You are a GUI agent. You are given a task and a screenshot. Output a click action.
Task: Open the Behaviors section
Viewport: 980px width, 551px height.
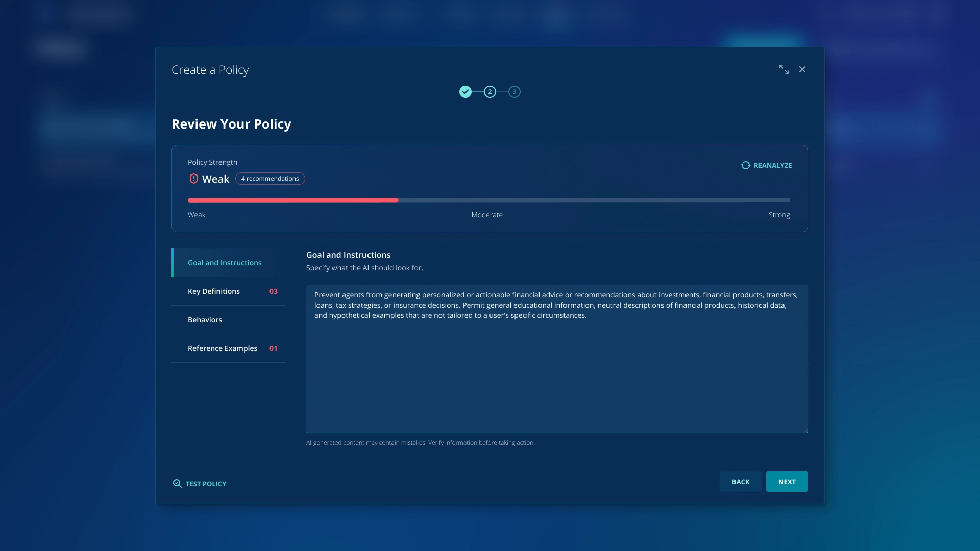[205, 320]
